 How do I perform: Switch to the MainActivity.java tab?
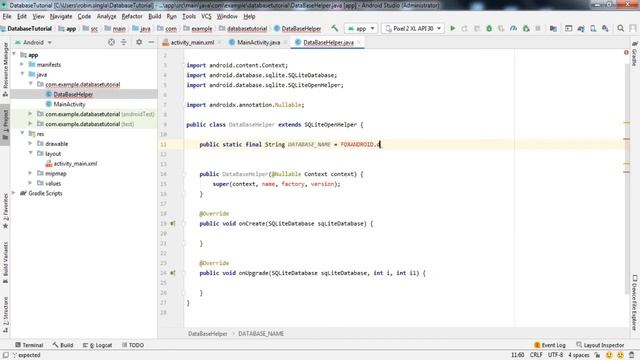[x=258, y=42]
